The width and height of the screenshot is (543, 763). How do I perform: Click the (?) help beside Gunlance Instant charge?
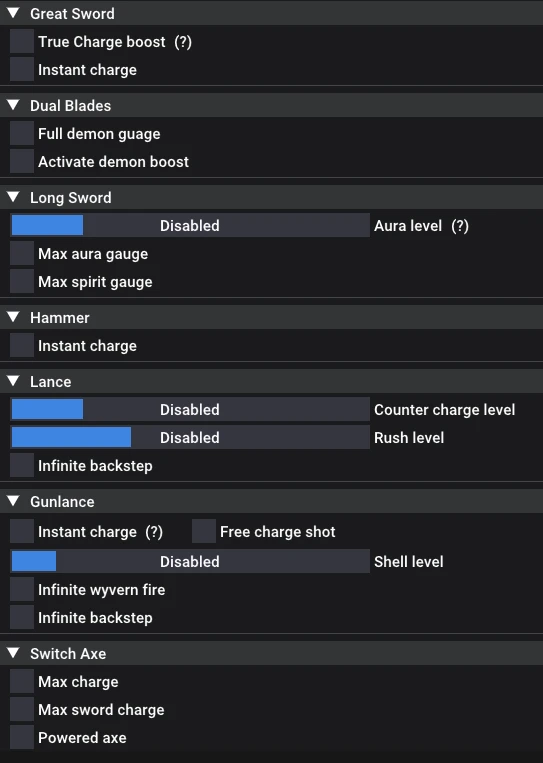coord(154,532)
